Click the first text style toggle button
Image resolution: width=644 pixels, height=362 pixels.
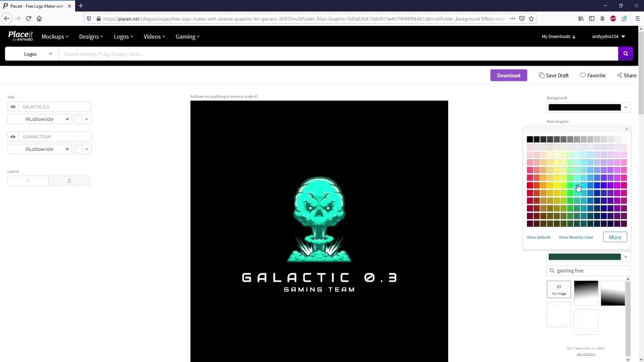click(79, 119)
